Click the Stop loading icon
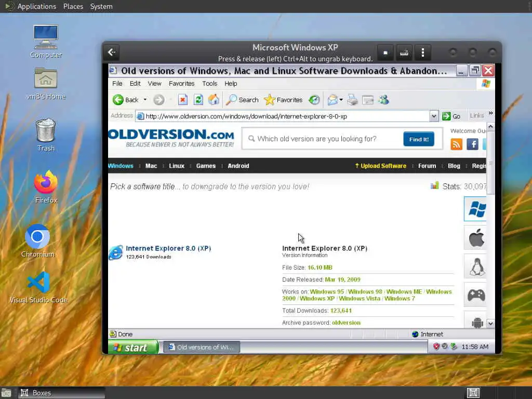Screen dimensions: 532x399 182,100
